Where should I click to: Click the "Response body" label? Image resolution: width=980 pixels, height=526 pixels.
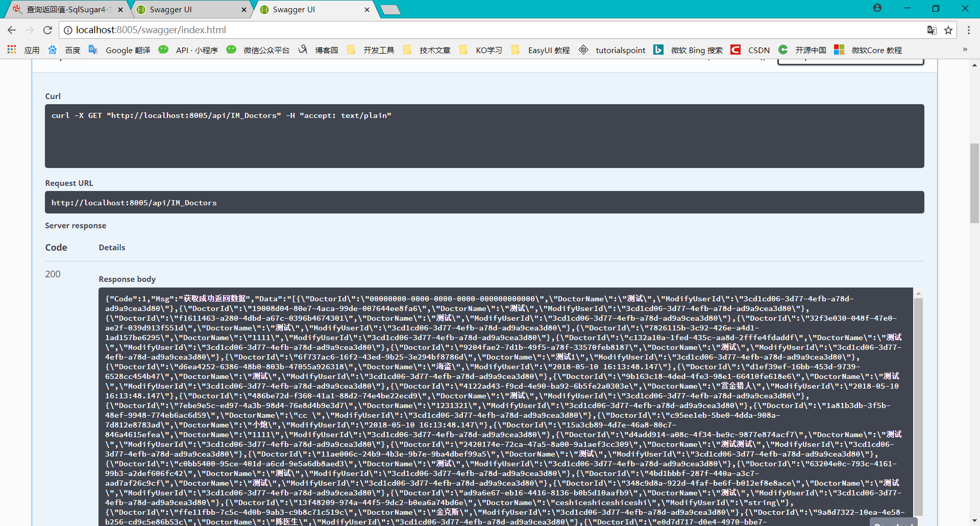pyautogui.click(x=127, y=279)
